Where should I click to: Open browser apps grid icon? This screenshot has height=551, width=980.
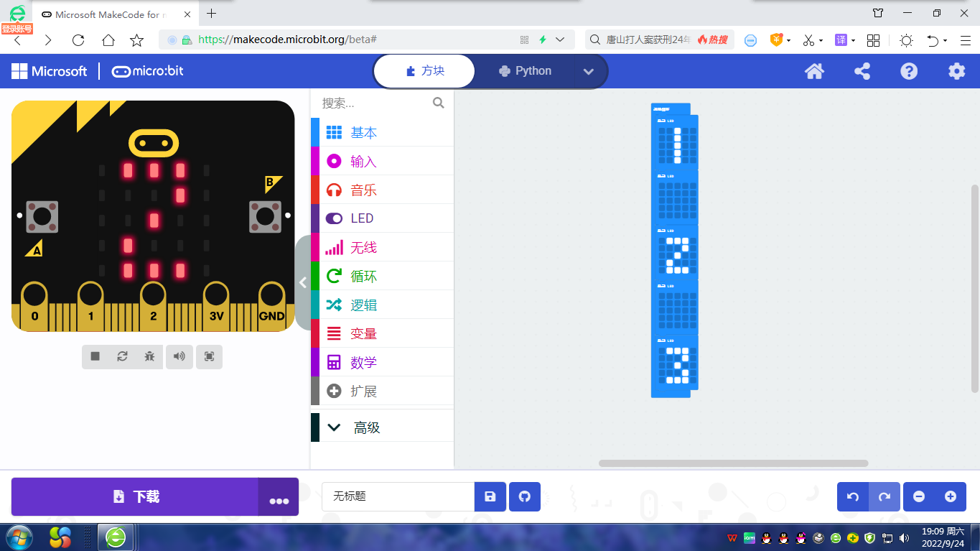(x=873, y=40)
